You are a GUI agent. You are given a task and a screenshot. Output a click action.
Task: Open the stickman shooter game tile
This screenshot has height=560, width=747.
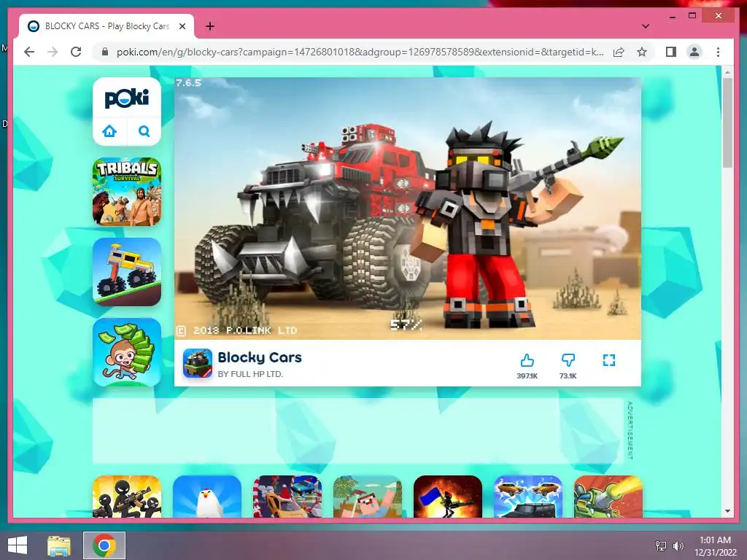[127, 496]
